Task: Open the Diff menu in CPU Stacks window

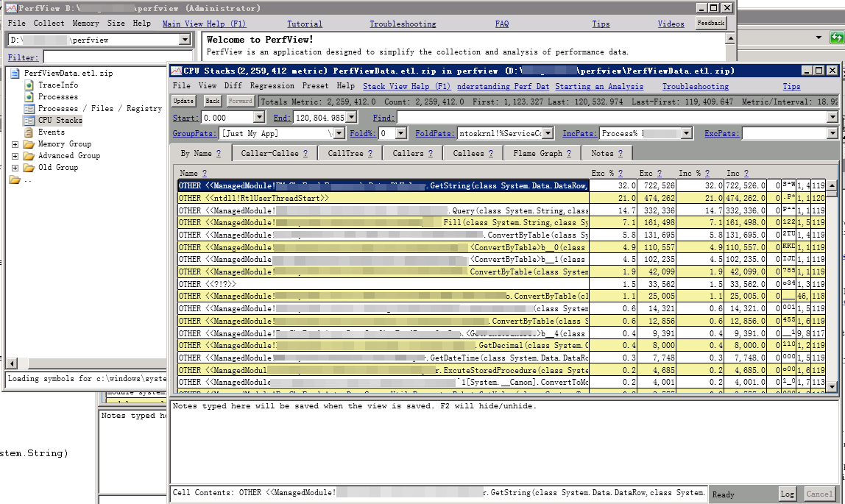Action: 233,86
